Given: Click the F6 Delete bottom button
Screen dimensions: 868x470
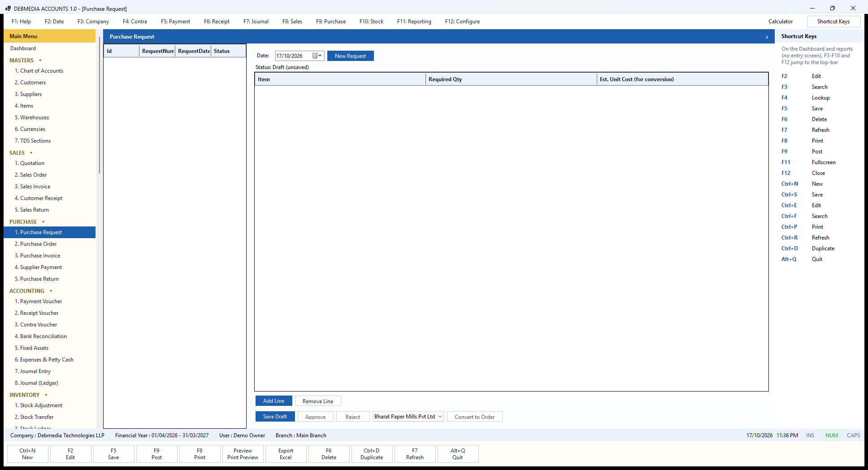Looking at the screenshot, I should (329, 454).
